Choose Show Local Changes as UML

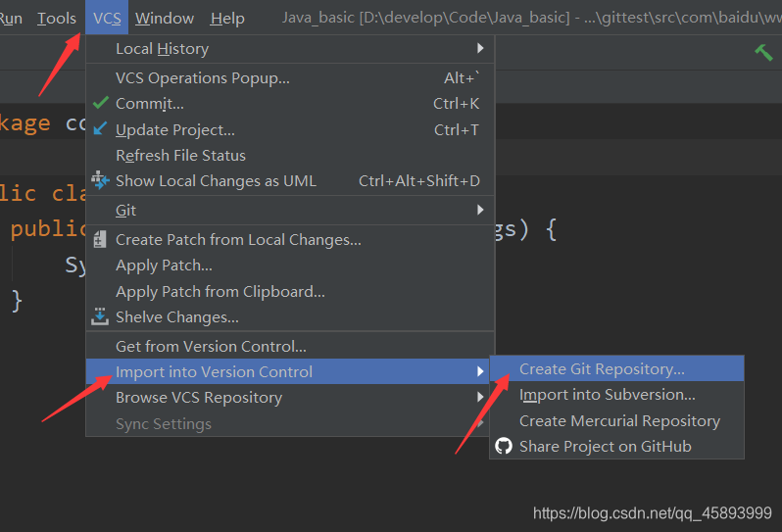290,180
